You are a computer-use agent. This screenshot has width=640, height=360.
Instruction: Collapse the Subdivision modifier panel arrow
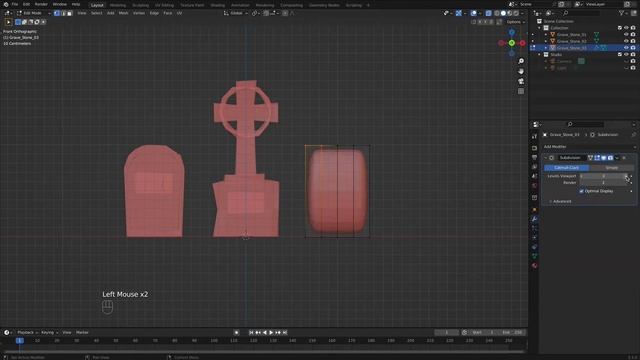[x=545, y=158]
